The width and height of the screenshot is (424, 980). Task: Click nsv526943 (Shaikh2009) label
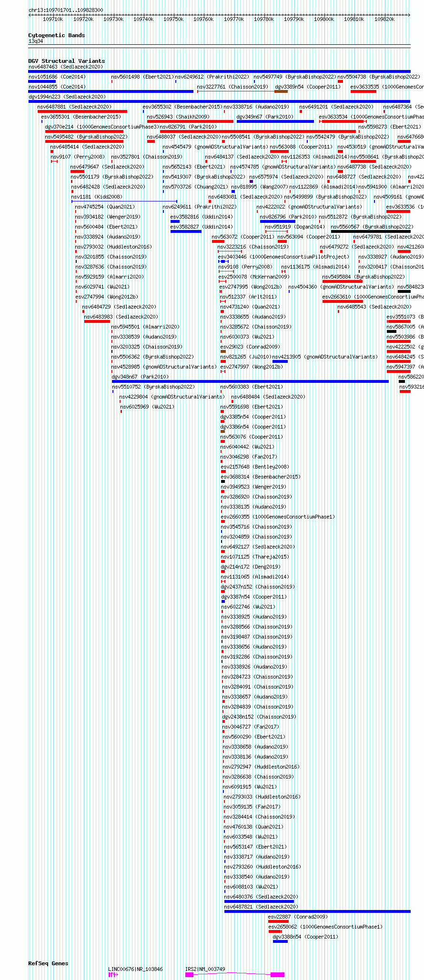point(178,117)
